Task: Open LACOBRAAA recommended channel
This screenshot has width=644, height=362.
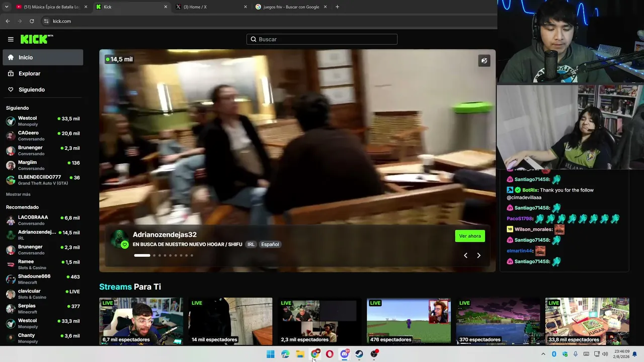Action: coord(43,220)
